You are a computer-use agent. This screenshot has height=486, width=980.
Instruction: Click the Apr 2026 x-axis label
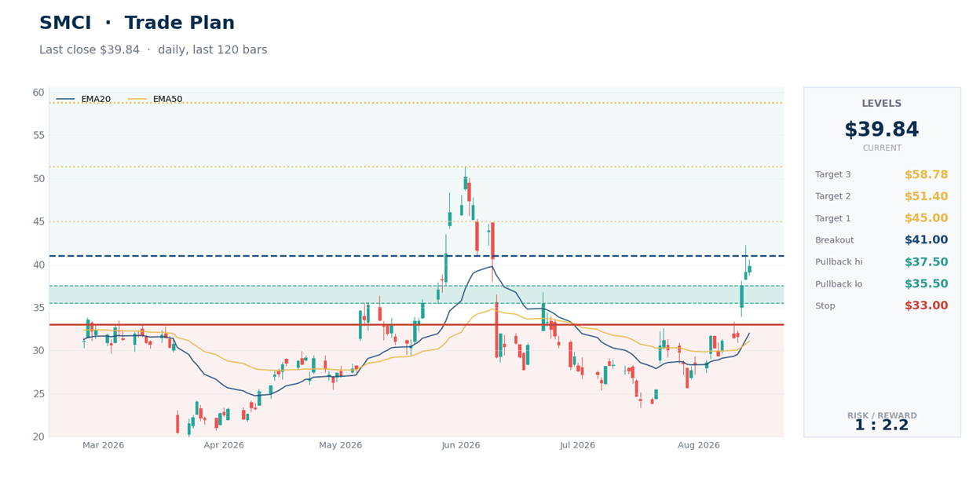point(224,445)
